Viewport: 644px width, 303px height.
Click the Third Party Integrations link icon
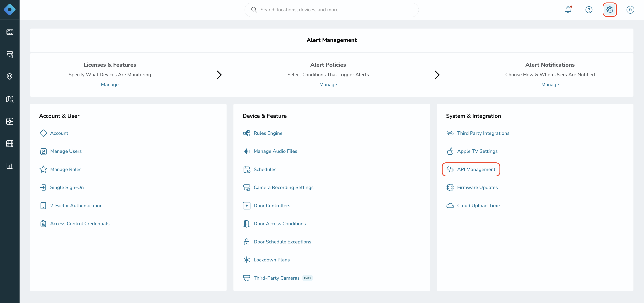[x=450, y=133]
